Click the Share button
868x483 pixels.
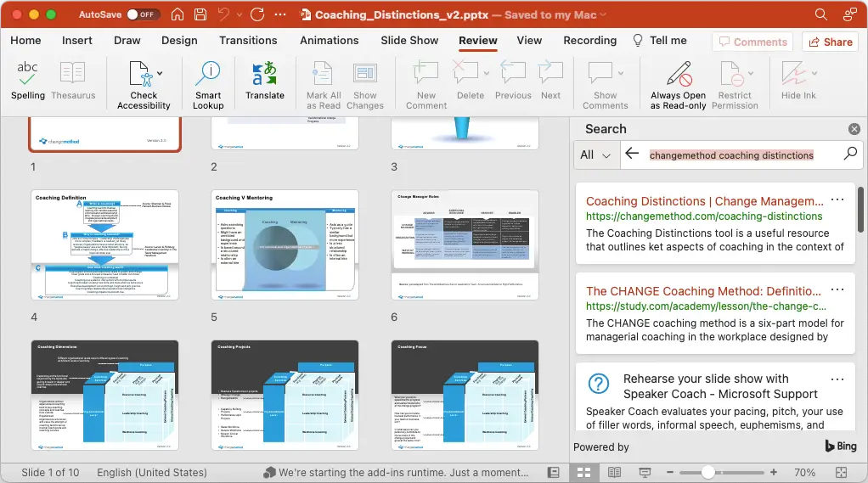click(831, 42)
